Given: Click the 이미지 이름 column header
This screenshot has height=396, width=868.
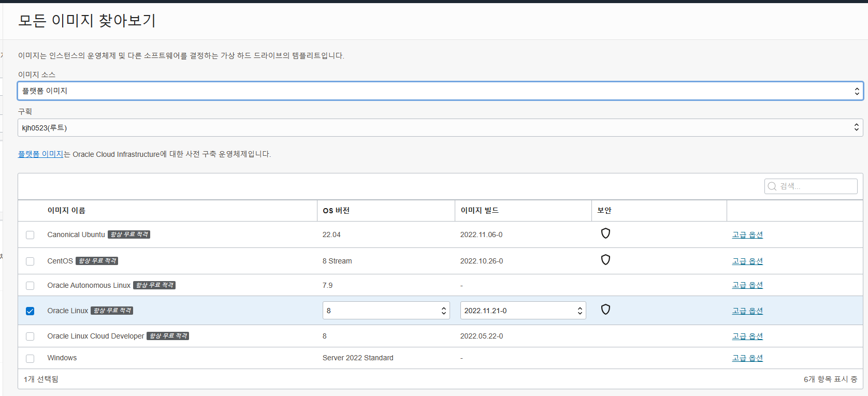Looking at the screenshot, I should pos(66,210).
